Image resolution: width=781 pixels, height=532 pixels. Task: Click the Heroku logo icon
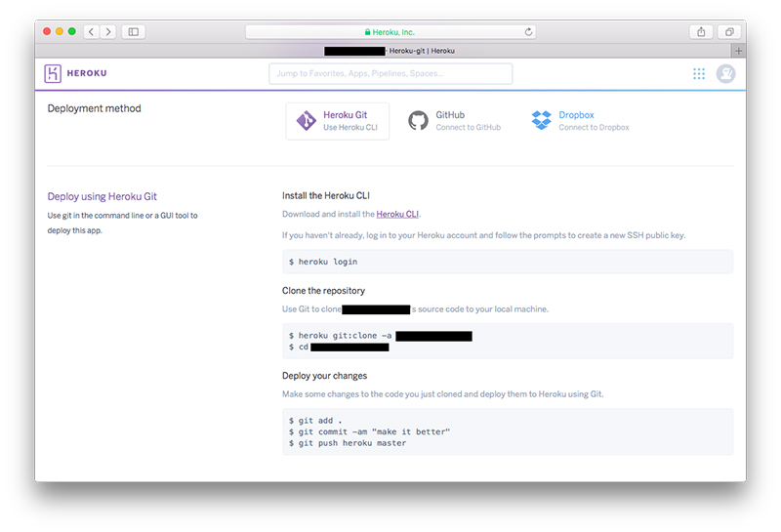[x=53, y=73]
